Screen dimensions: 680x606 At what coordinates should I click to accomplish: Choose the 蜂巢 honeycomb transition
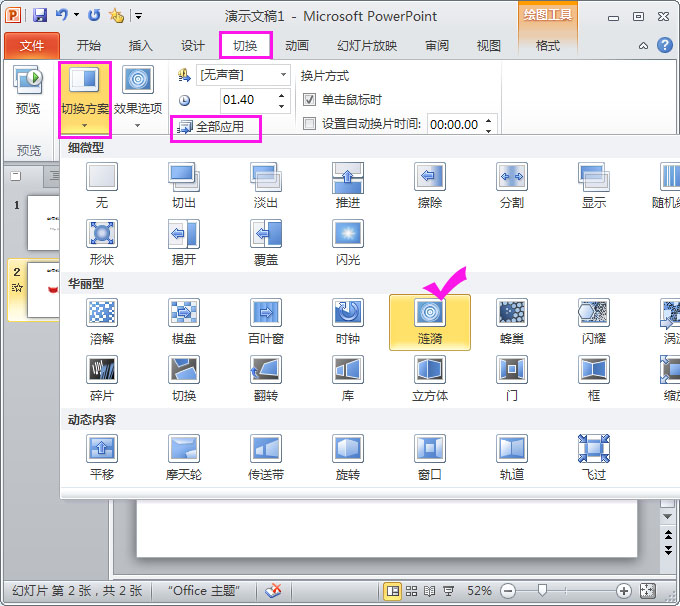(512, 321)
